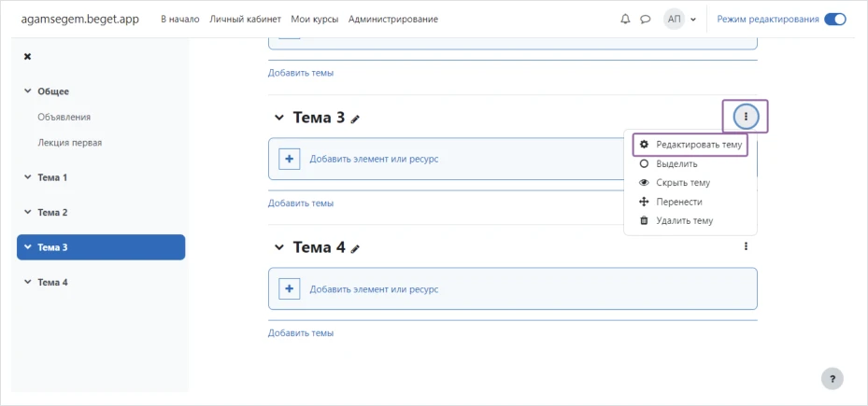Open the АП user avatar dropdown

pyautogui.click(x=680, y=20)
